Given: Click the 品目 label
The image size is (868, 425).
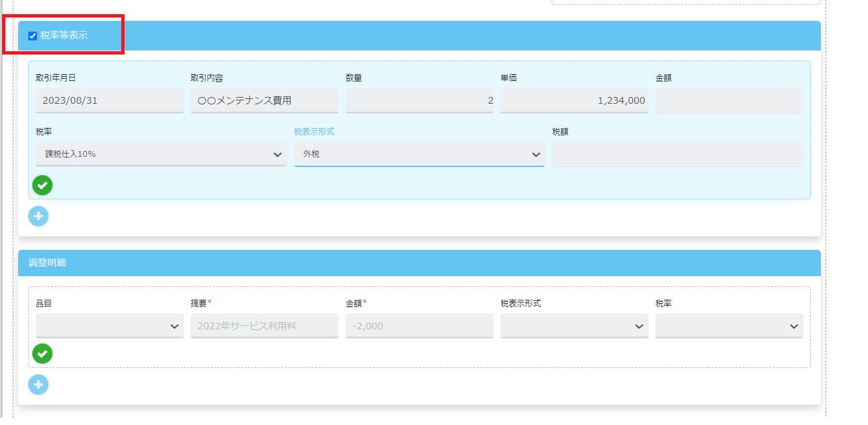Looking at the screenshot, I should [x=44, y=304].
